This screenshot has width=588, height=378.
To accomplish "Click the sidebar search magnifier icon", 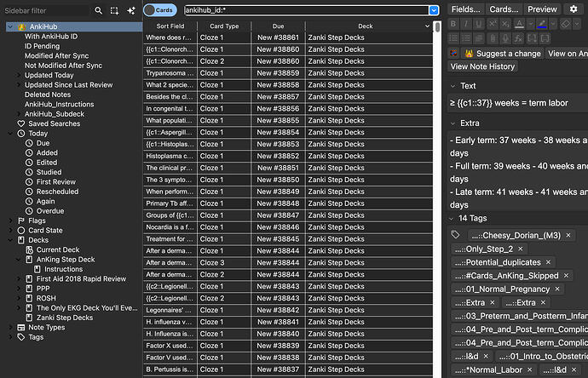I will [98, 10].
